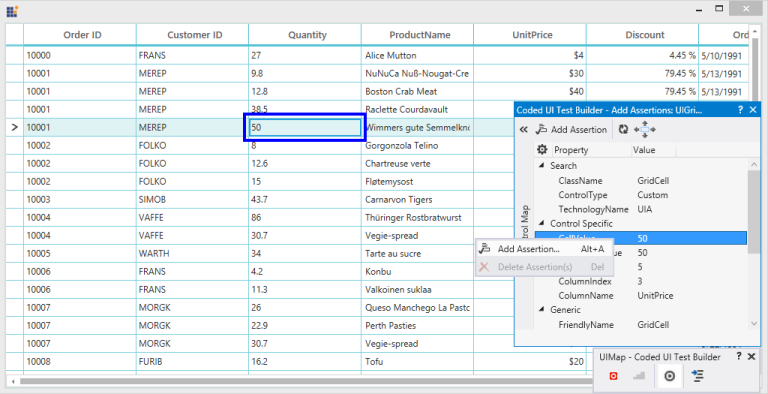Click the 'UnitPrice' value of ColumnName
The image size is (768, 394).
click(655, 296)
